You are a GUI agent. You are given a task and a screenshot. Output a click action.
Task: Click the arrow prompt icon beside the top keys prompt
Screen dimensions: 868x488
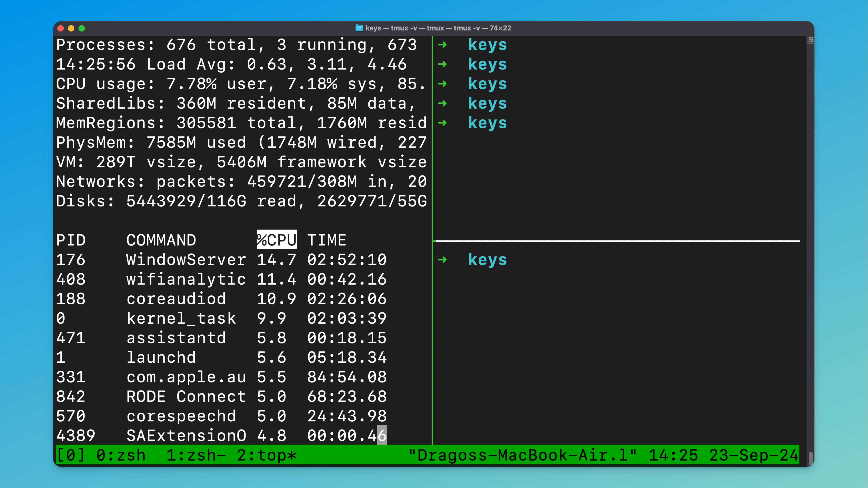tap(442, 45)
